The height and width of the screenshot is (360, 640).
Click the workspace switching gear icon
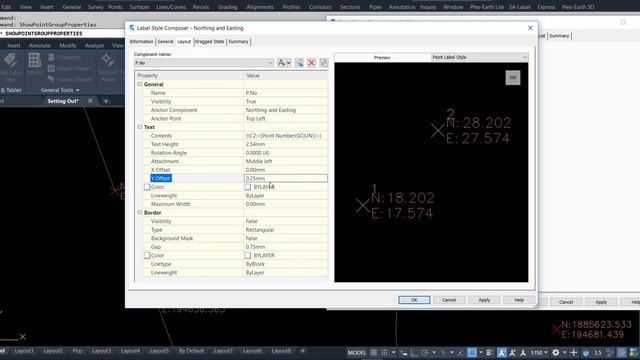tap(556, 353)
